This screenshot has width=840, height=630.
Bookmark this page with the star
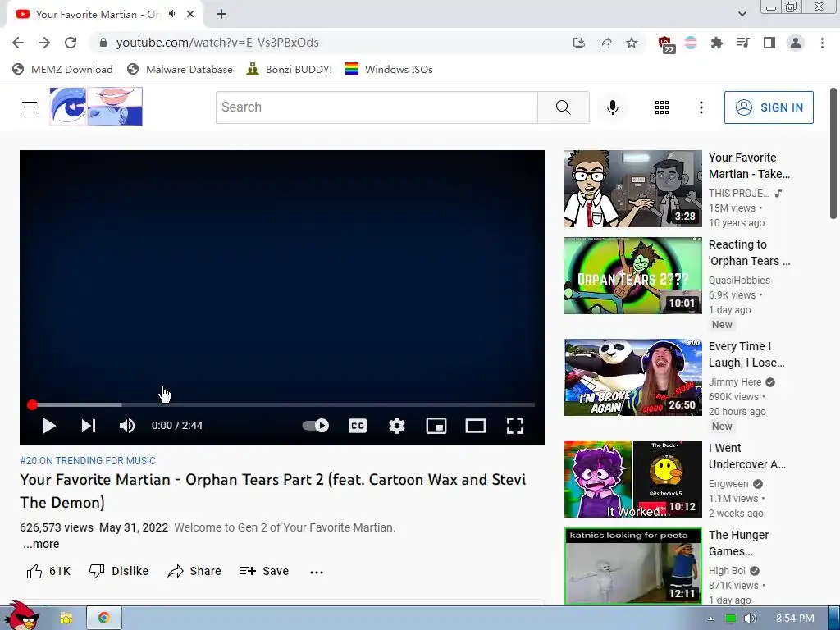coord(632,43)
